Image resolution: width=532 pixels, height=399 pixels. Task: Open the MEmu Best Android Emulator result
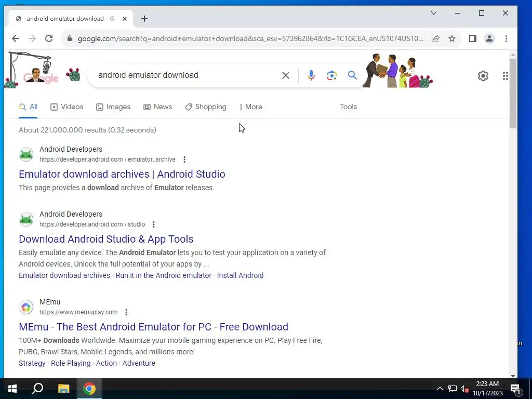click(153, 327)
